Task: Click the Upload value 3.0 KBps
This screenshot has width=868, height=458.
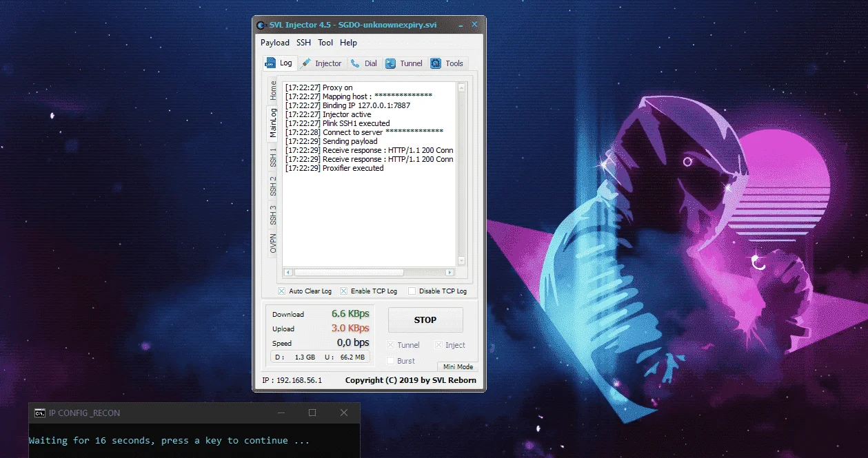Action: point(350,328)
